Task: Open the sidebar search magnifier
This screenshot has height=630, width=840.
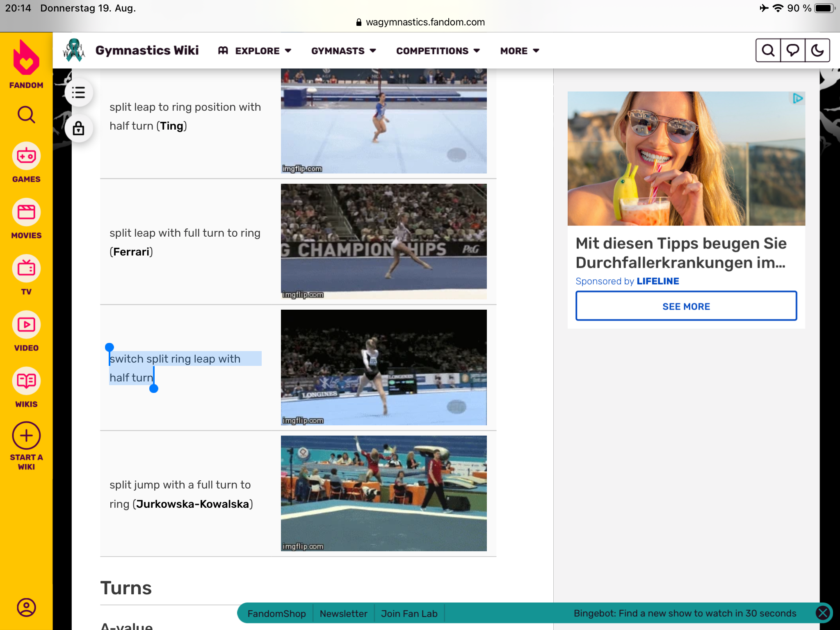Action: [x=26, y=115]
